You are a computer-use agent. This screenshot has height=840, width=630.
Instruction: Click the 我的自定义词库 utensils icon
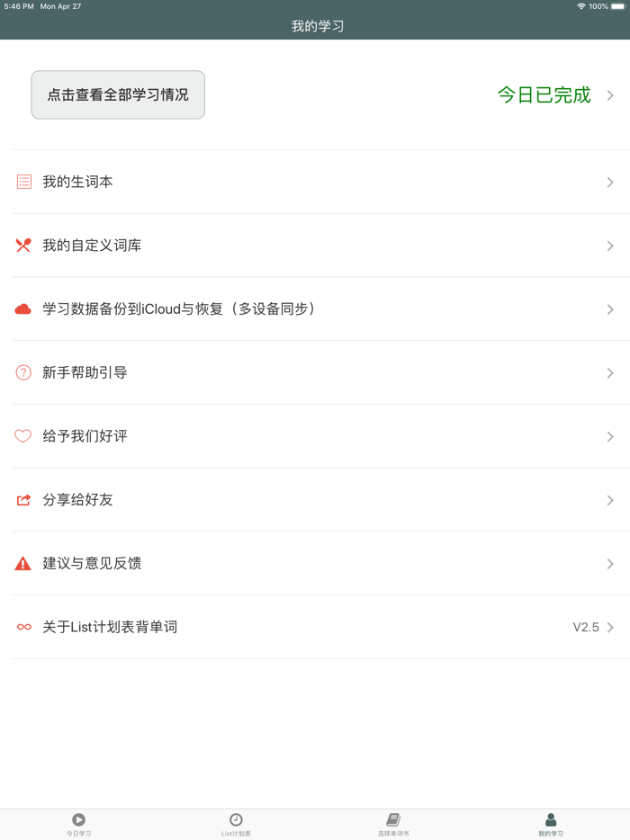23,245
